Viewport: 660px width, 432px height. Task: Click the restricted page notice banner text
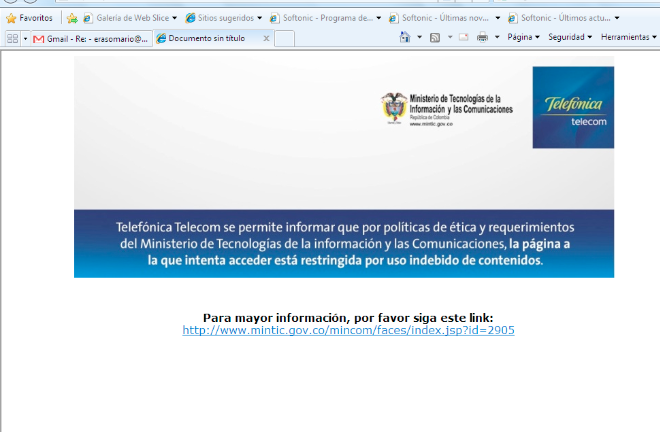tap(345, 244)
